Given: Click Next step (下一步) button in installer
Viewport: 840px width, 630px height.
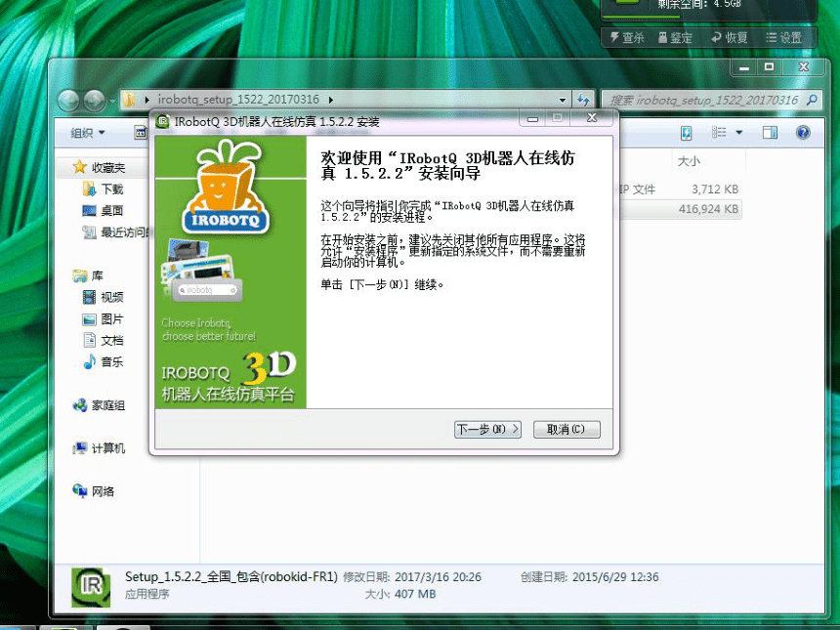Looking at the screenshot, I should click(x=487, y=429).
